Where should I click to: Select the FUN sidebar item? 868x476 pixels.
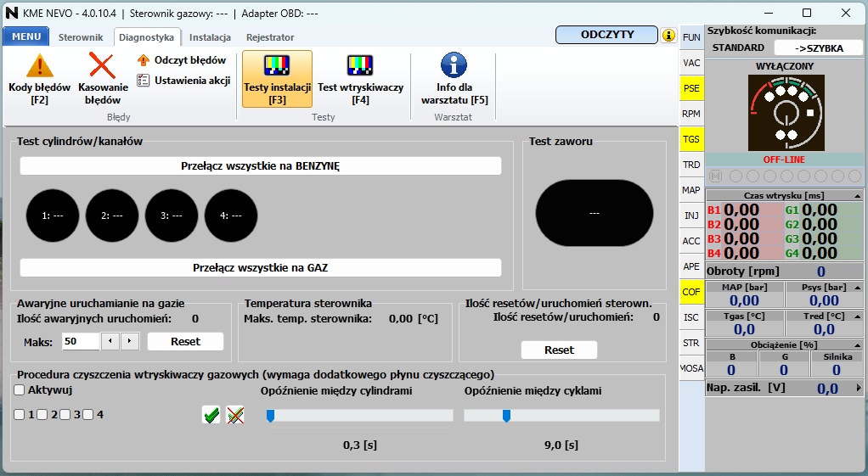[691, 37]
